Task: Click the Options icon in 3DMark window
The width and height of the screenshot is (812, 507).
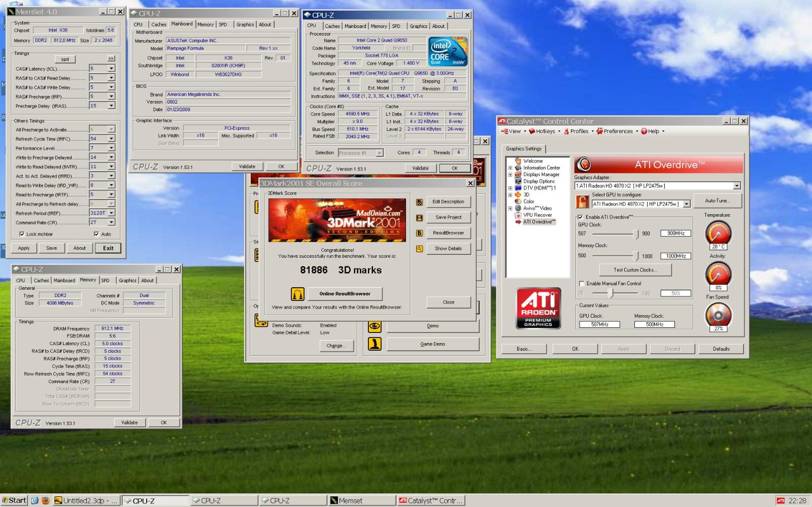Action: tap(261, 320)
